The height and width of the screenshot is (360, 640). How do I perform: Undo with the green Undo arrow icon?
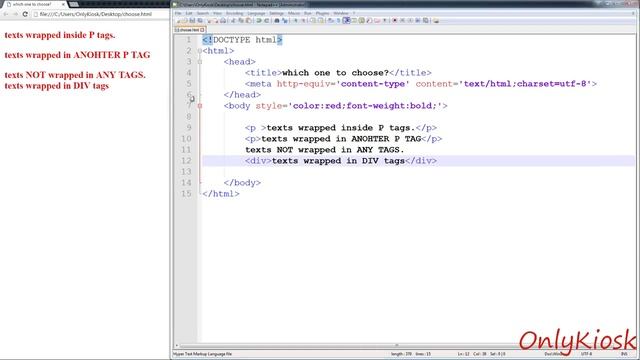click(x=258, y=20)
